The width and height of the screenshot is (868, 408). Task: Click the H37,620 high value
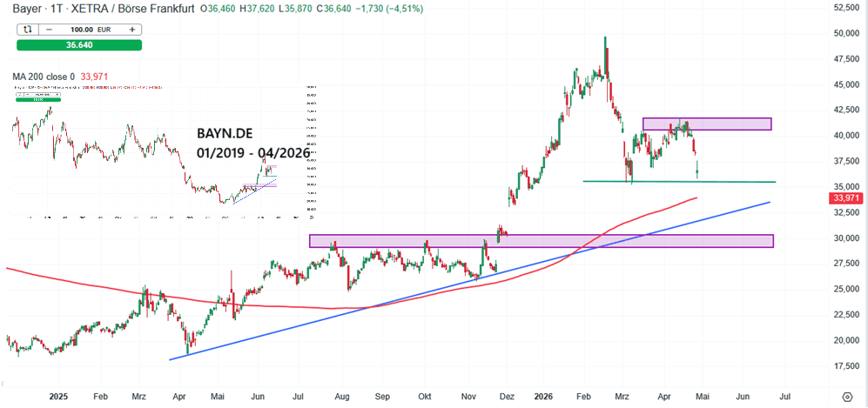pyautogui.click(x=256, y=9)
